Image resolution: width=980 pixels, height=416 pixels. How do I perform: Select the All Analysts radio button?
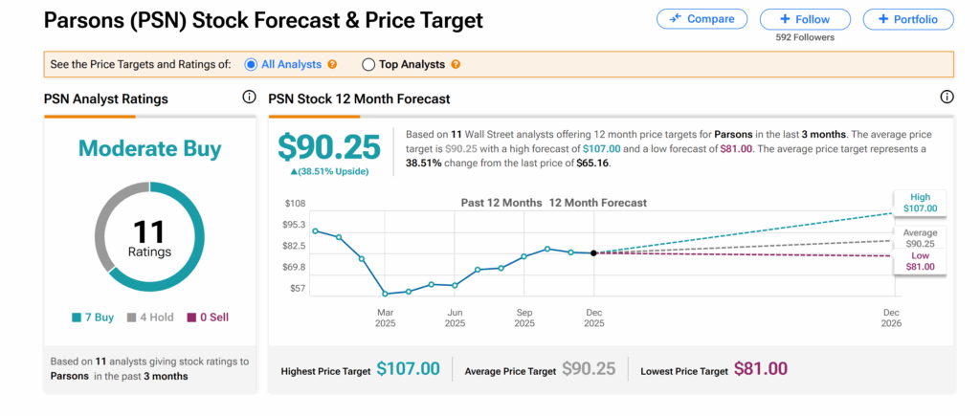(x=252, y=65)
